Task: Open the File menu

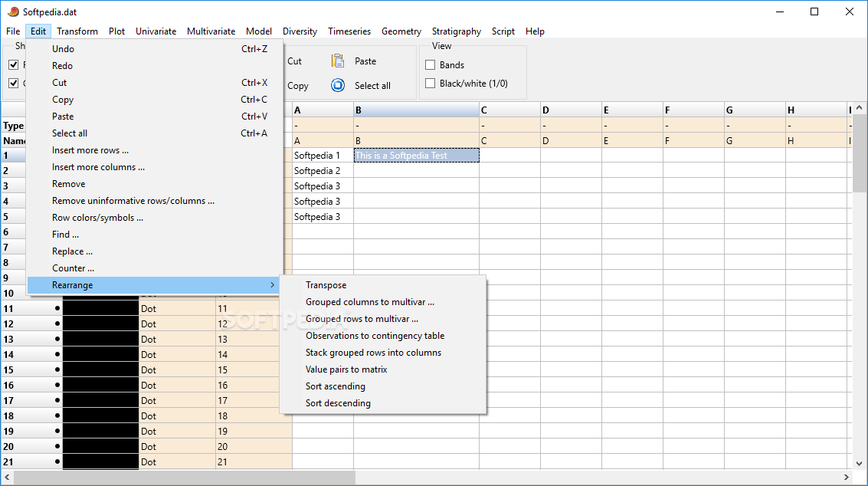Action: click(13, 31)
